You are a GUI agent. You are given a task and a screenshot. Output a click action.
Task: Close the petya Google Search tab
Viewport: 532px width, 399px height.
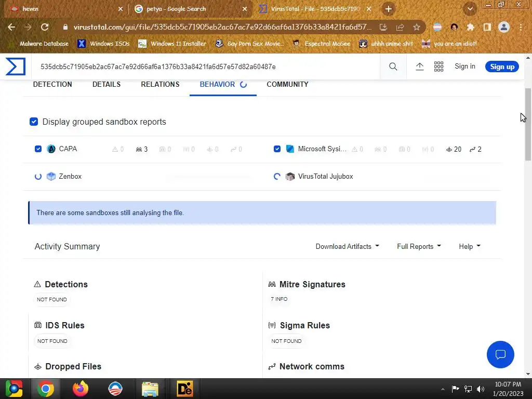(245, 9)
